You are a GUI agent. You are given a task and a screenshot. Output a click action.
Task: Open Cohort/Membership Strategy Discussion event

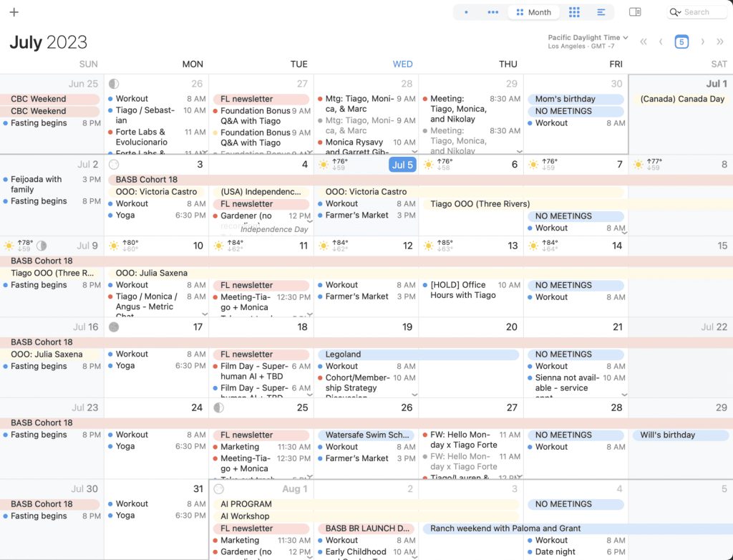(366, 387)
